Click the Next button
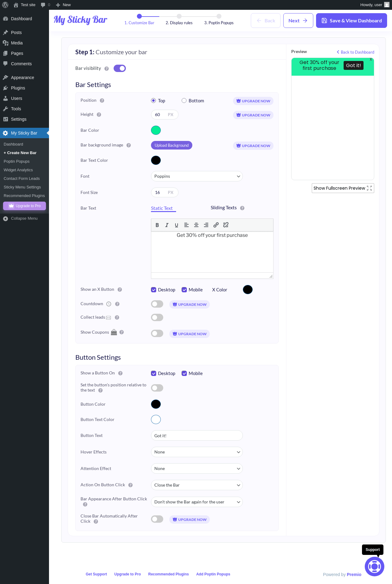Viewport: 392px width, 584px height. click(x=298, y=21)
